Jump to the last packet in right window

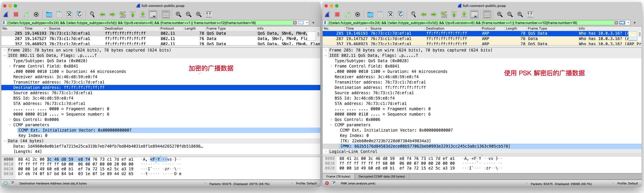[464, 14]
